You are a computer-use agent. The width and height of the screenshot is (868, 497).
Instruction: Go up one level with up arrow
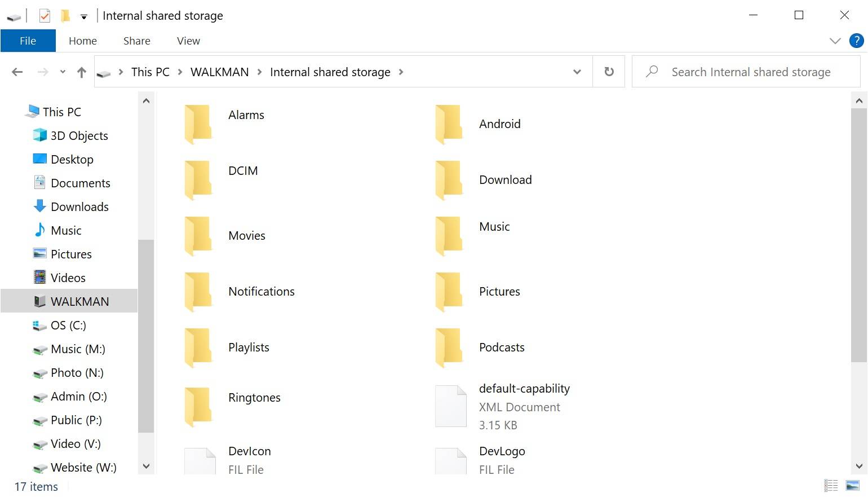tap(82, 72)
